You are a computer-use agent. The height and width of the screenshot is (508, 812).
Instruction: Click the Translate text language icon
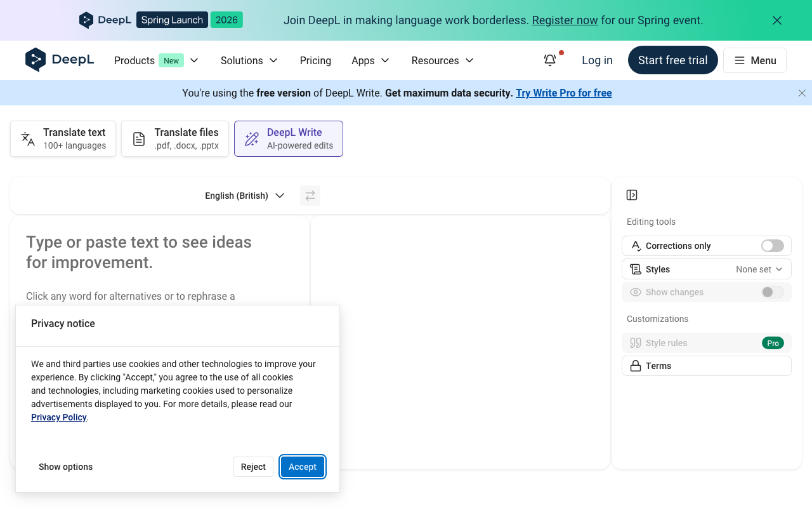point(27,138)
